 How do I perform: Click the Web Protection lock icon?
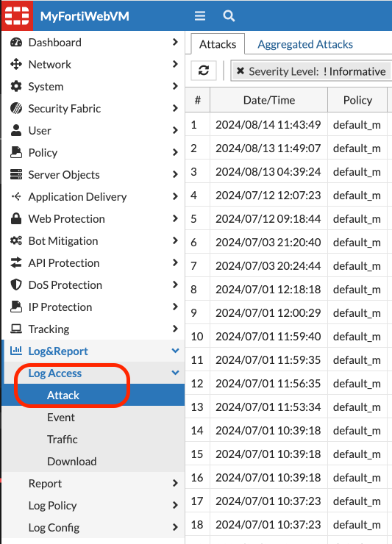click(16, 219)
